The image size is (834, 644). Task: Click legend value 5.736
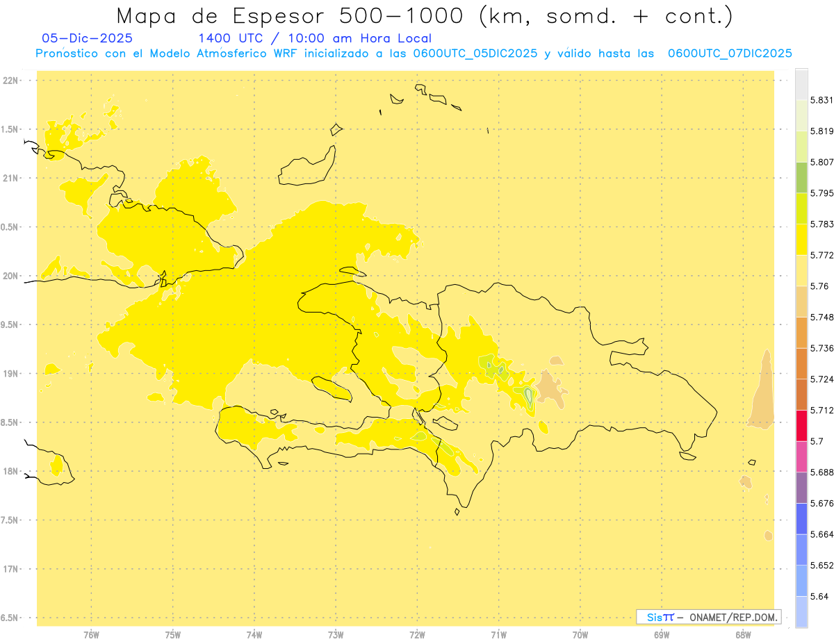[822, 348]
